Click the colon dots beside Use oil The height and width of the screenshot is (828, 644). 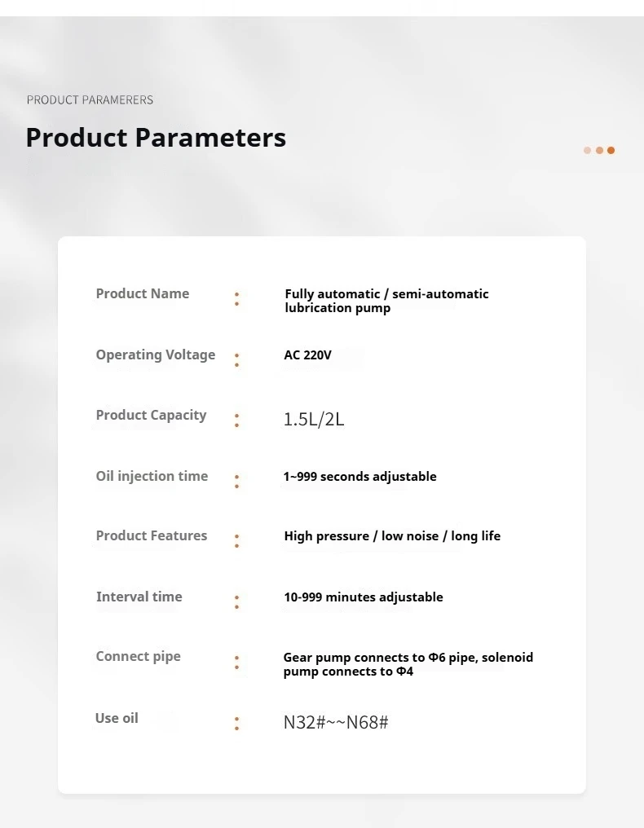coord(237,723)
